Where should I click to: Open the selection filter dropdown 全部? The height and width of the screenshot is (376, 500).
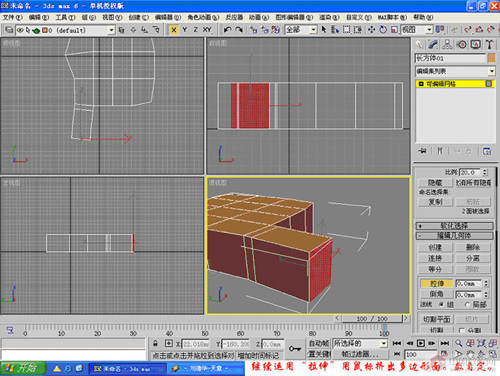(313, 30)
